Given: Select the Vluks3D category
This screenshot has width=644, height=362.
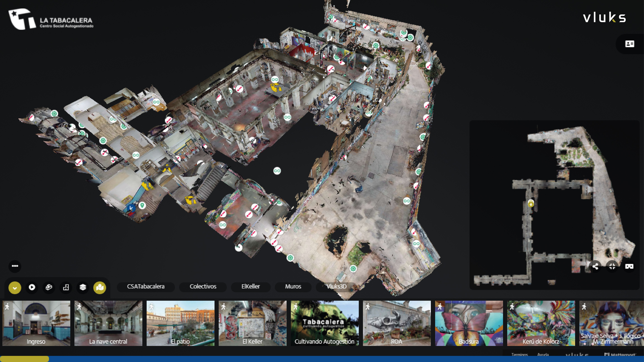Looking at the screenshot, I should point(336,287).
